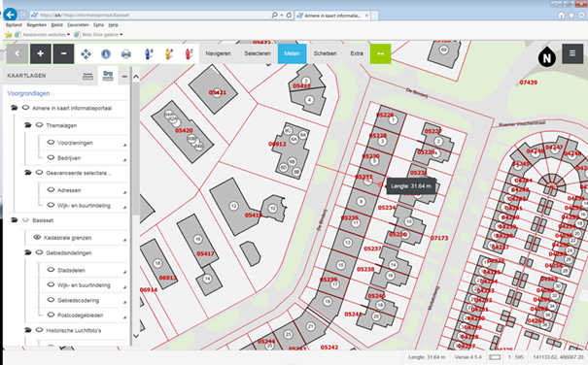The width and height of the screenshot is (588, 365).
Task: Click the yellow person icon
Action: 169,54
